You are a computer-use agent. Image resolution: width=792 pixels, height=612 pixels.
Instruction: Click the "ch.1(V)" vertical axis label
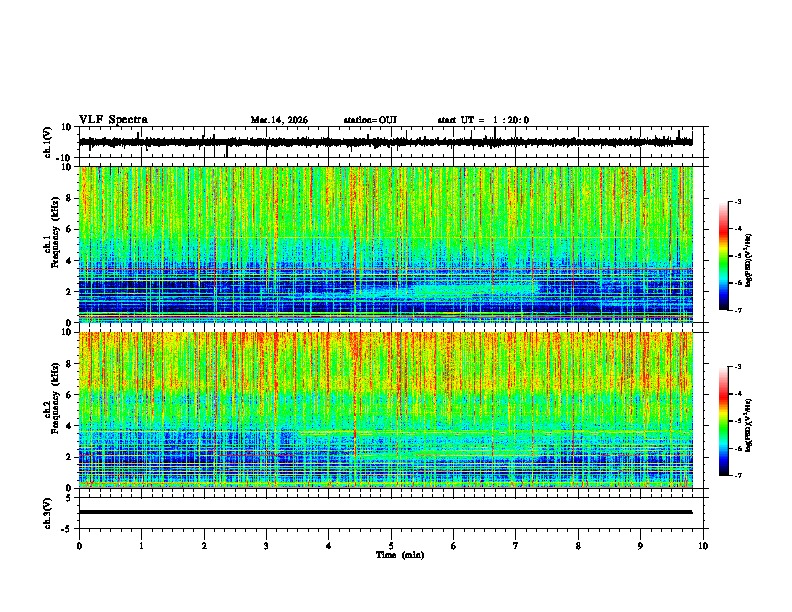click(x=48, y=142)
